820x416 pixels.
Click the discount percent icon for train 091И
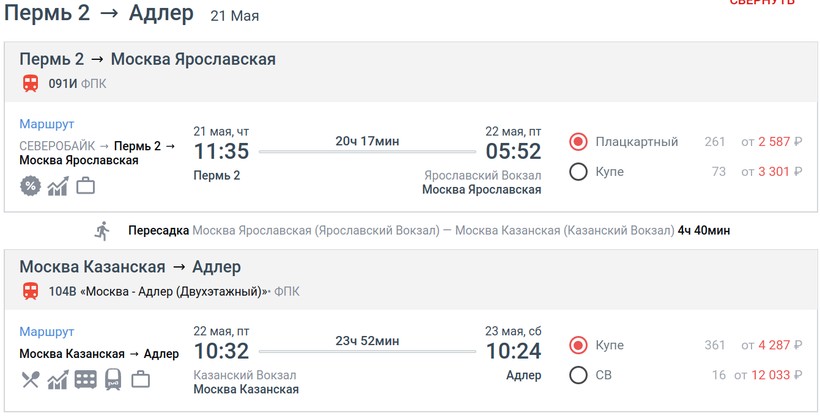point(30,186)
